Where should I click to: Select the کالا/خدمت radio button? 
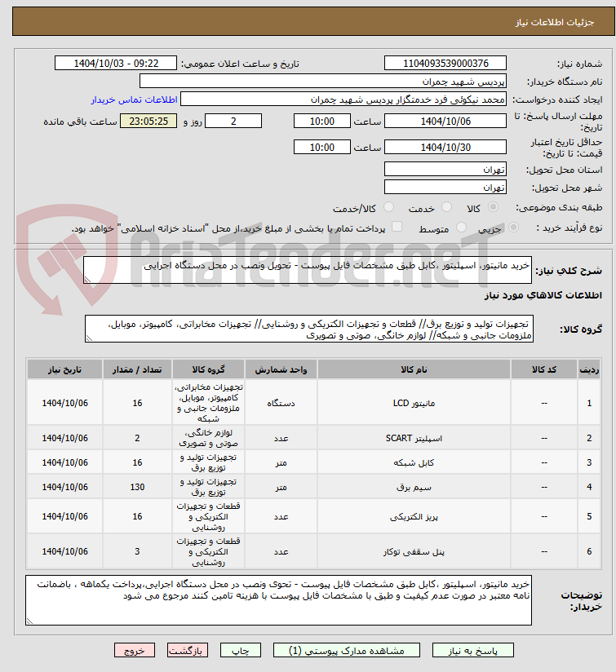pos(389,207)
